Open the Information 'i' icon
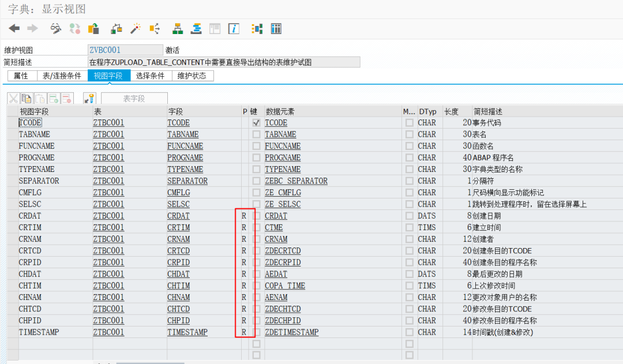Screen dimensions: 623x364 click(x=234, y=29)
